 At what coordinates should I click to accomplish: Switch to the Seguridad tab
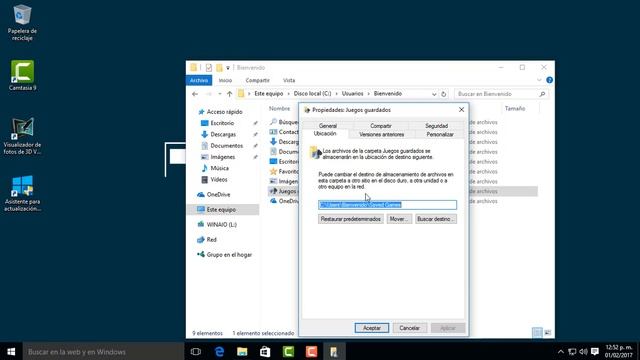coord(436,126)
